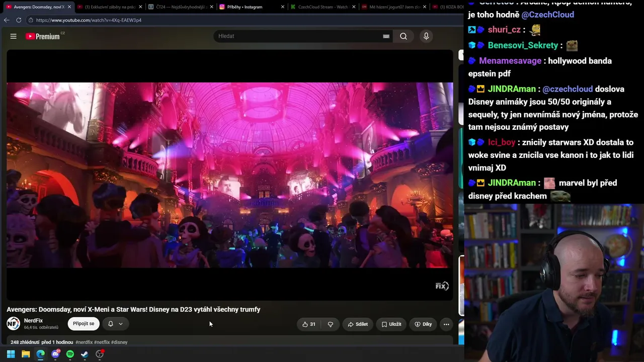644x362 pixels.
Task: Close the CzechCloud Stream tab
Action: 354,7
